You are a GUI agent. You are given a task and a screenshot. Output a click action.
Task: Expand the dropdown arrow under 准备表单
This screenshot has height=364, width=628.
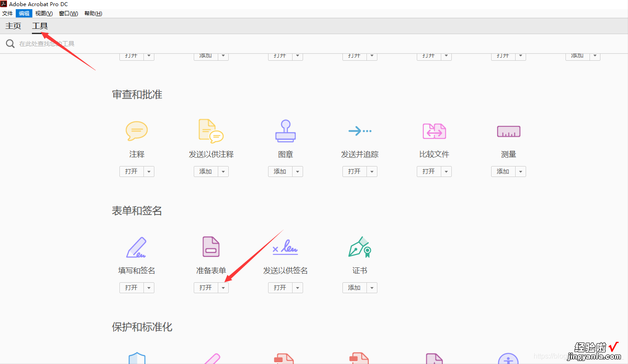[223, 288]
